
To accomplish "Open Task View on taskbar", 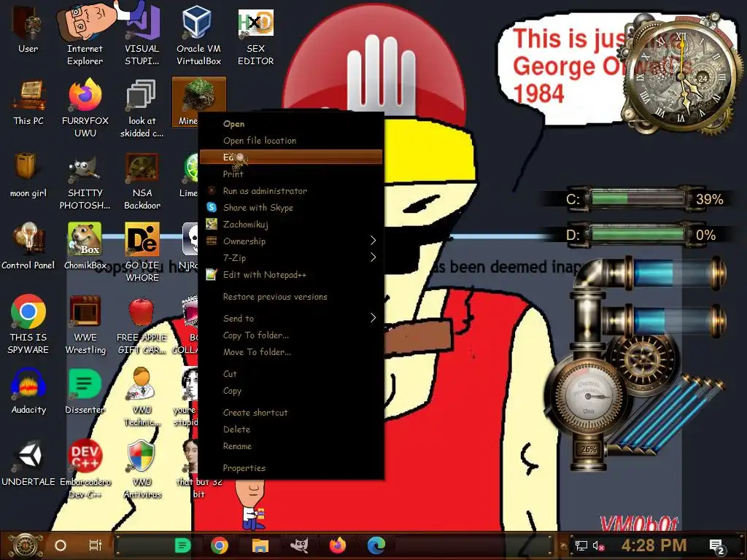I will pos(96,545).
